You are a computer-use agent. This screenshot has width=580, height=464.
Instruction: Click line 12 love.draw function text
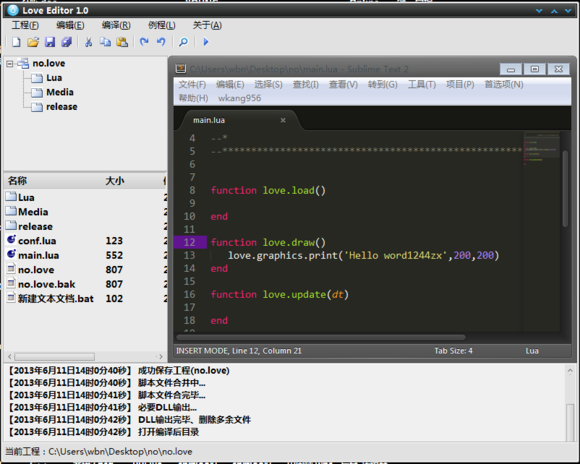point(268,242)
